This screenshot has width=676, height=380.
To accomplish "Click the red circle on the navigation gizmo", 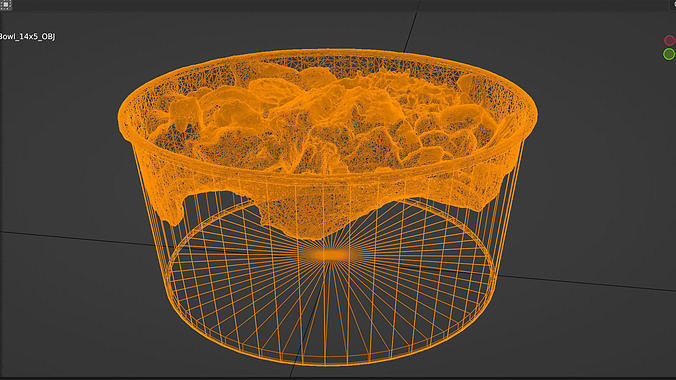I will point(670,41).
